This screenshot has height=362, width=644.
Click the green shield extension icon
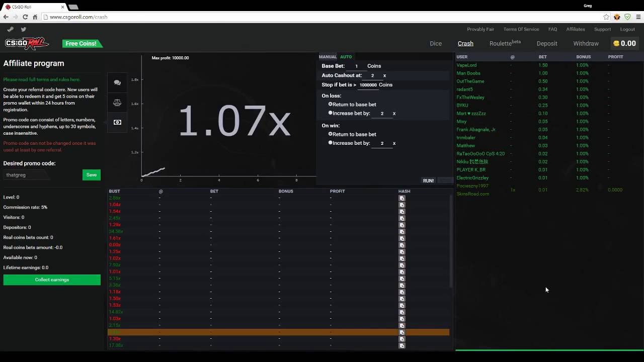click(x=627, y=17)
